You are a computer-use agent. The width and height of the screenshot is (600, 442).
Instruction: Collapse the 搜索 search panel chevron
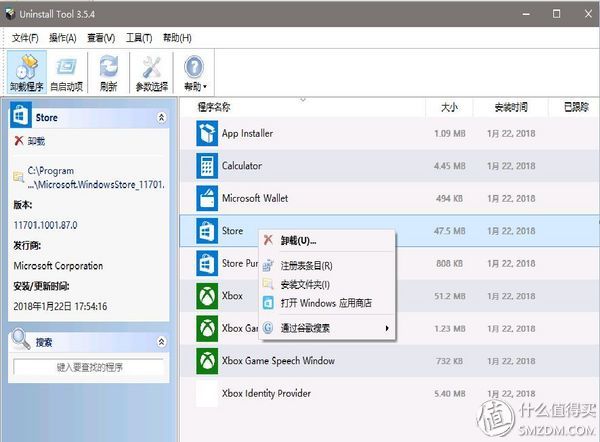tap(161, 342)
